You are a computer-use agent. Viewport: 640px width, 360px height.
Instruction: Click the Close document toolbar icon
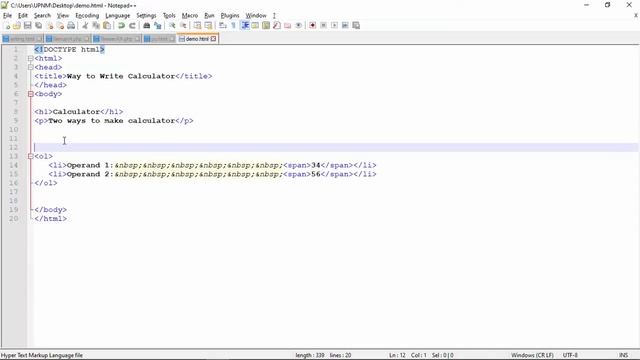click(50, 25)
